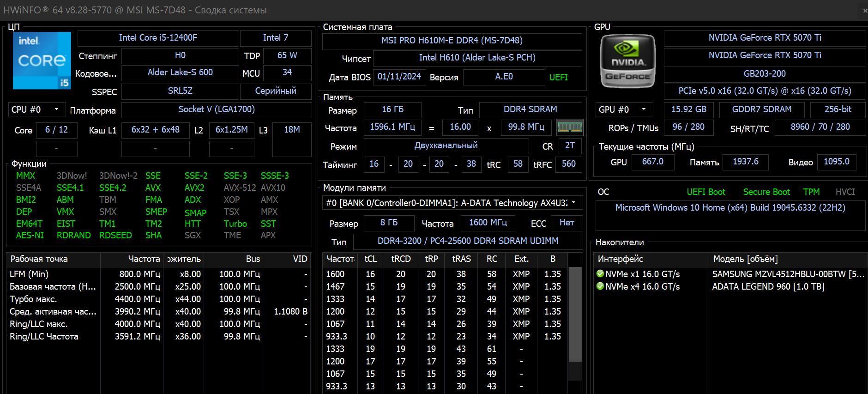Click the Интерфейс column header
The image size is (868, 394).
[x=651, y=259]
